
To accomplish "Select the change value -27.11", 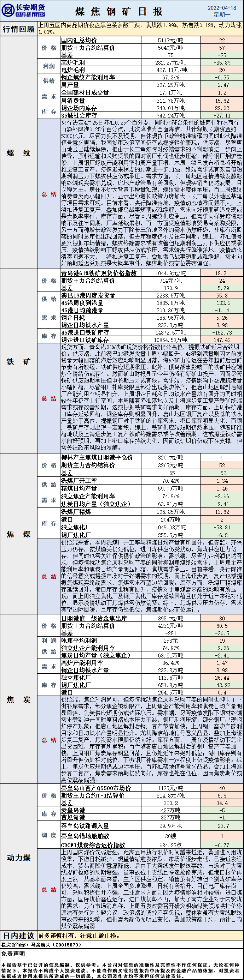I will [222, 116].
